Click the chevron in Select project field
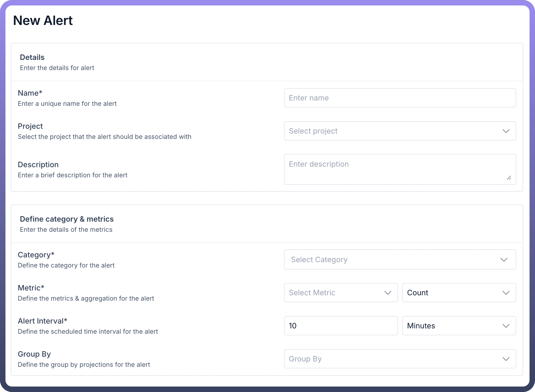Screen dimensions: 535x392 pyautogui.click(x=506, y=131)
